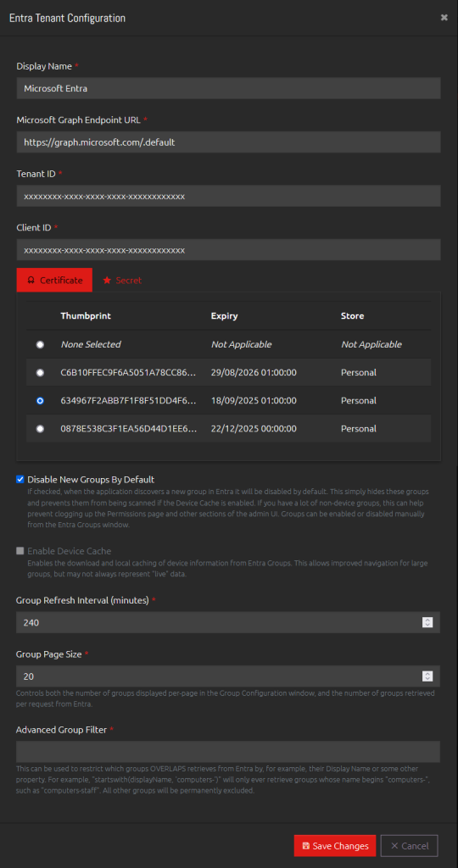This screenshot has width=458, height=868.
Task: Select radio for certificate 634967F2ABB7F1F8F51DD4F6
Action: coord(40,401)
